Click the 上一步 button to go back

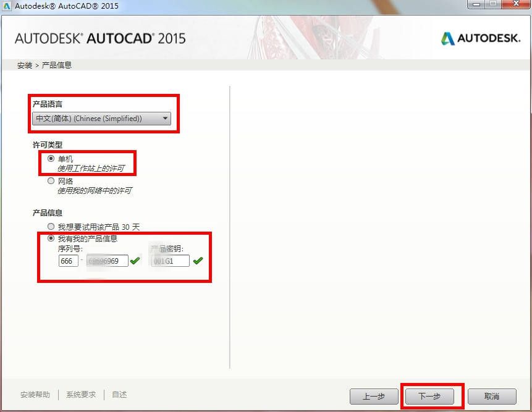pyautogui.click(x=374, y=395)
